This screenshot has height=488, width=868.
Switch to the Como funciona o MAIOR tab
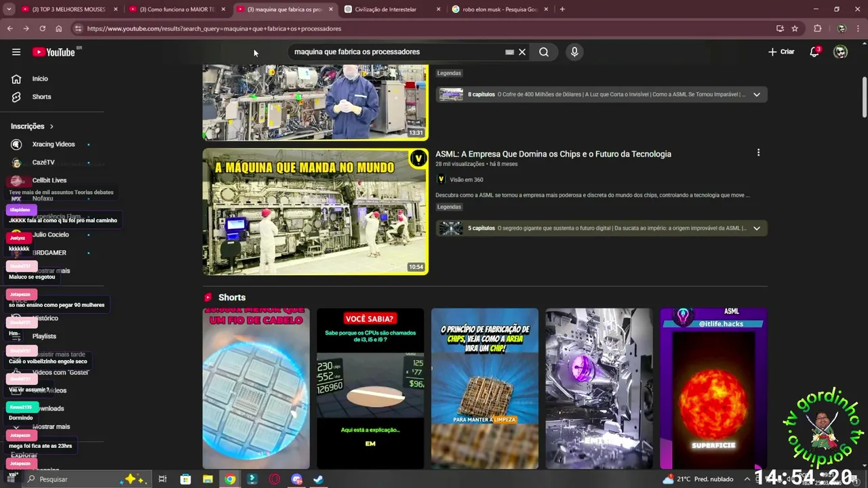click(179, 9)
